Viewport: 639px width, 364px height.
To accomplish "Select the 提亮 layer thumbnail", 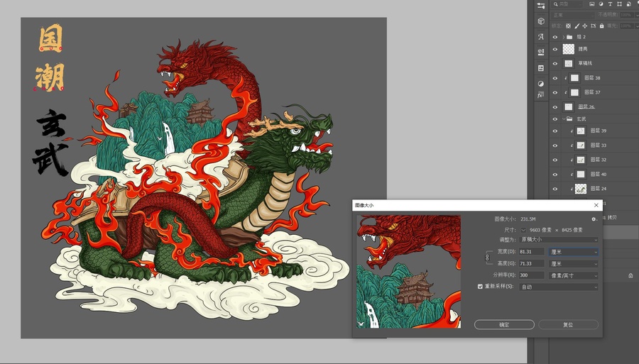I will click(569, 49).
